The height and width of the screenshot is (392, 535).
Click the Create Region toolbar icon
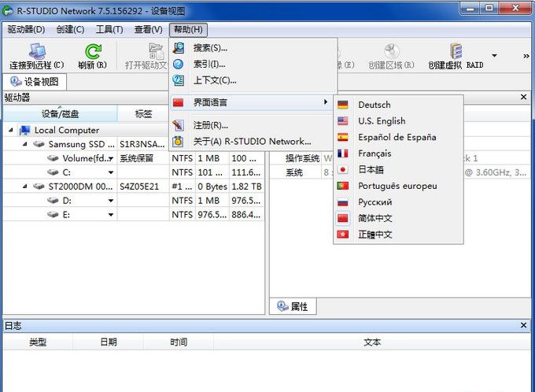click(x=391, y=52)
